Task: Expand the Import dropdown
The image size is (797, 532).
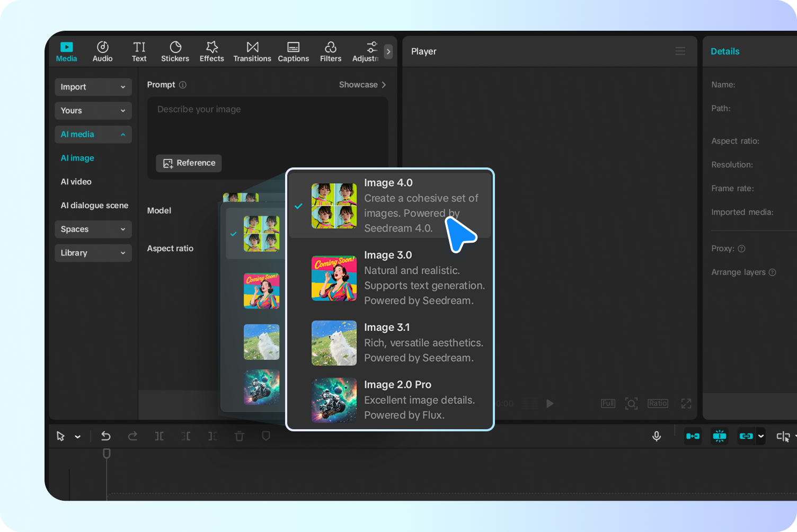Action: point(93,87)
